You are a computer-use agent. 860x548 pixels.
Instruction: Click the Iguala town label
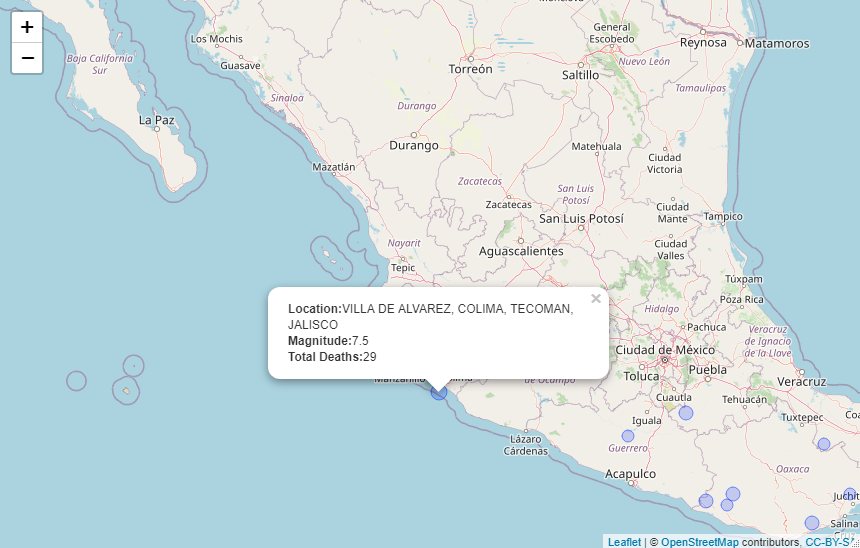[x=647, y=421]
